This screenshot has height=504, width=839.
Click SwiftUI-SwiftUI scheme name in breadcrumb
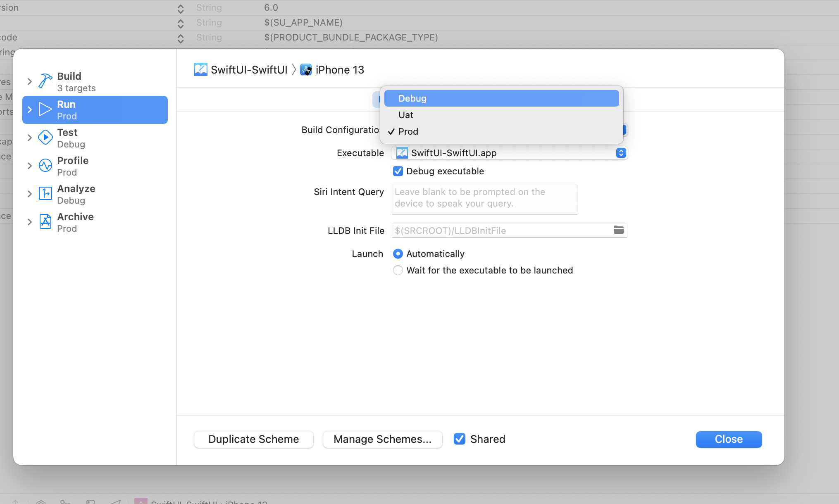pyautogui.click(x=249, y=70)
